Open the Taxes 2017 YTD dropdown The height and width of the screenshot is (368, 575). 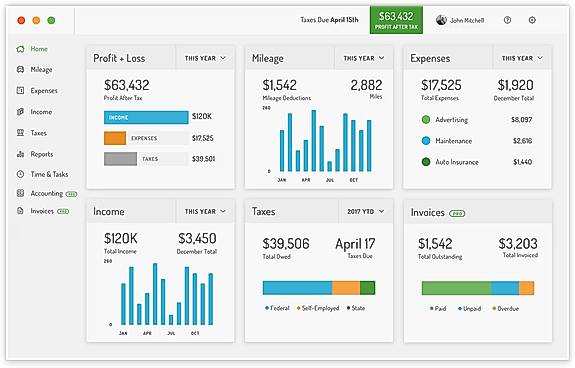coord(366,211)
